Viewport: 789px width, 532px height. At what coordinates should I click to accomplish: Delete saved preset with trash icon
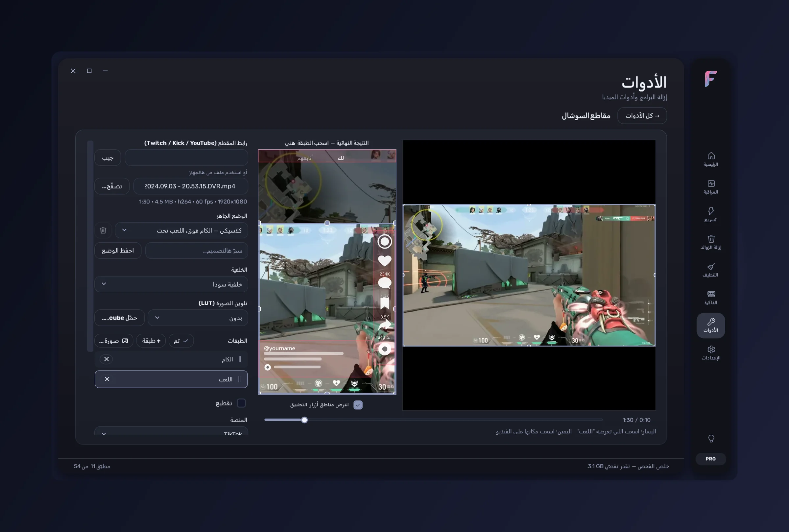[103, 230]
